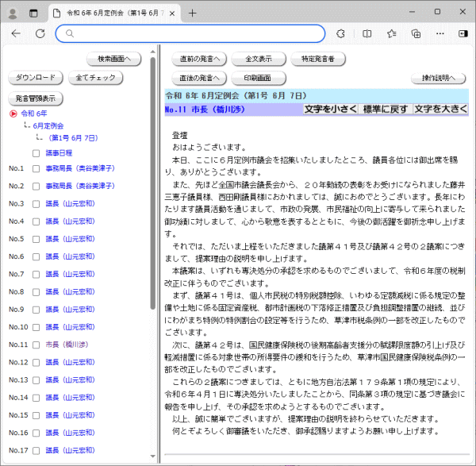Go back with the browser back arrow
This screenshot has width=476, height=466.
(x=16, y=33)
